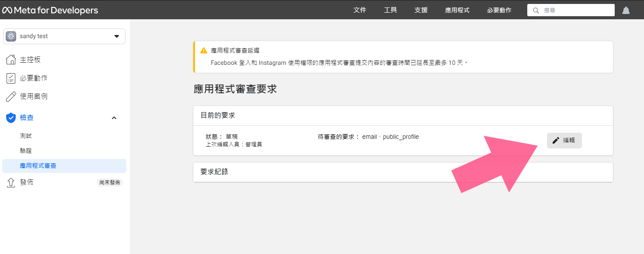Screen dimensions: 644x254
Task: Click the search magnifier icon
Action: (x=536, y=10)
